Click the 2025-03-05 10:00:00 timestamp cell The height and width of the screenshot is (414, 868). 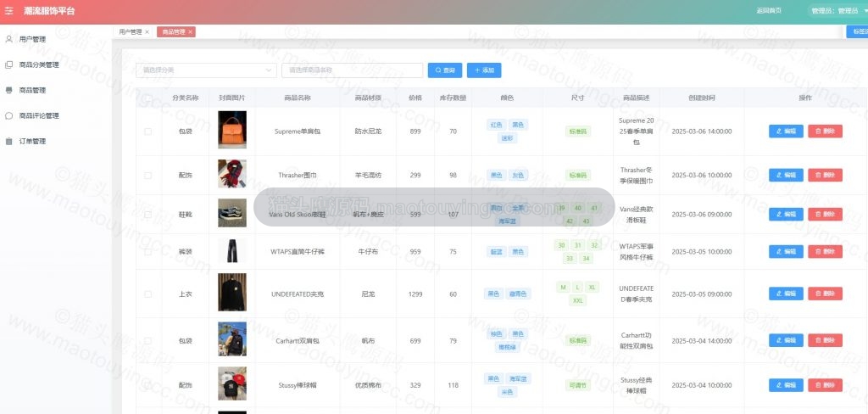(x=701, y=252)
